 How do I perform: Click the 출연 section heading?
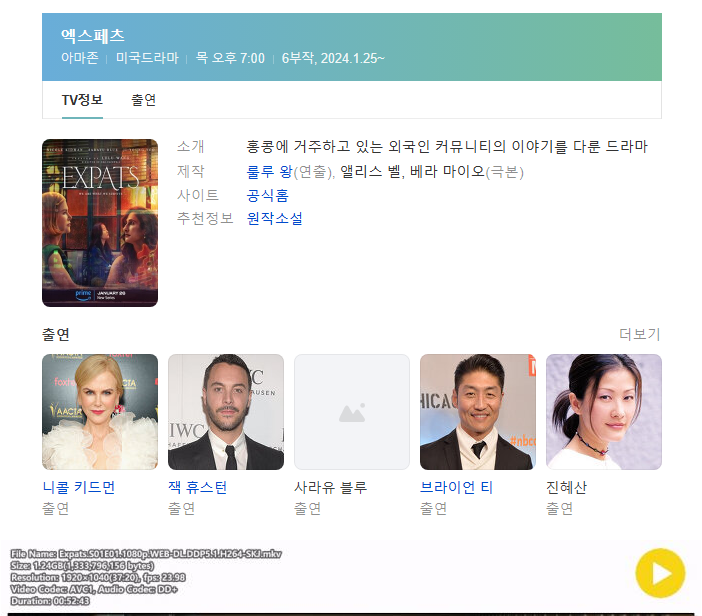56,334
